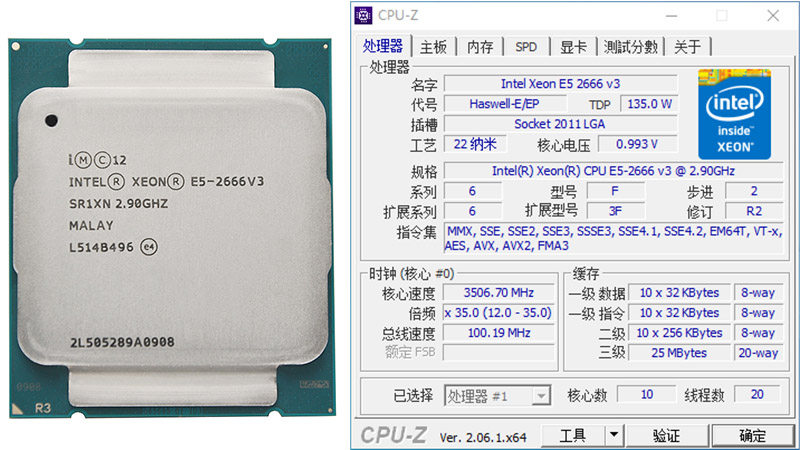Screen dimensions: 800x450
Task: Click the Xeon E5-2666V3 chip photo
Action: [x=172, y=228]
